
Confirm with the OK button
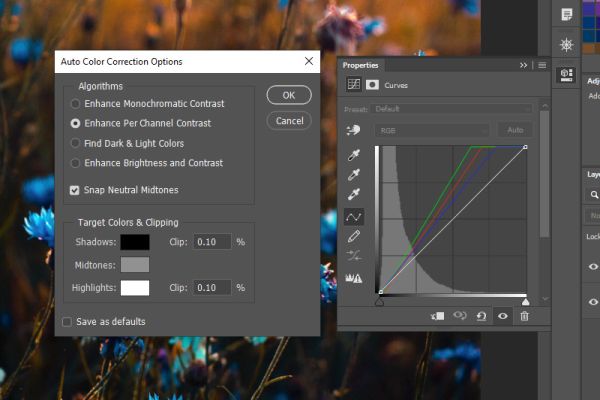pos(289,95)
